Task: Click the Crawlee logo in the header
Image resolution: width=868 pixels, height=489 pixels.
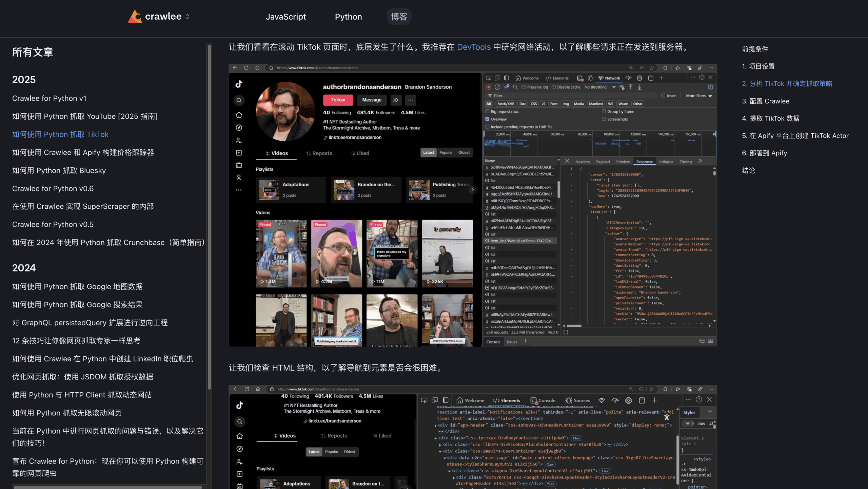Action: coord(135,16)
